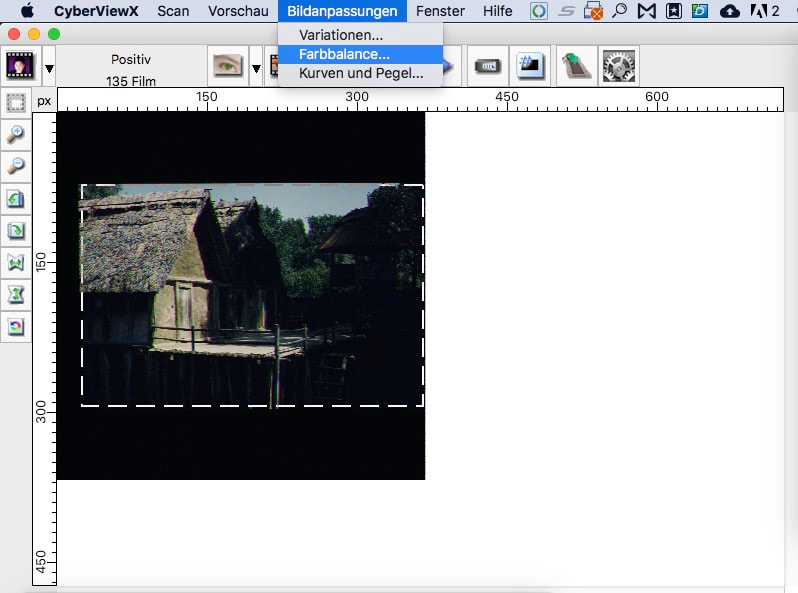798x593 pixels.
Task: Expand the dropdown arrow beside eye icon
Action: pos(256,68)
